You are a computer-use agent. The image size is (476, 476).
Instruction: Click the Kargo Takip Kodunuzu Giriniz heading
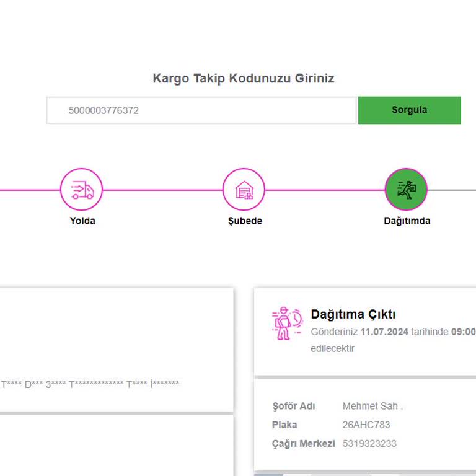point(244,79)
